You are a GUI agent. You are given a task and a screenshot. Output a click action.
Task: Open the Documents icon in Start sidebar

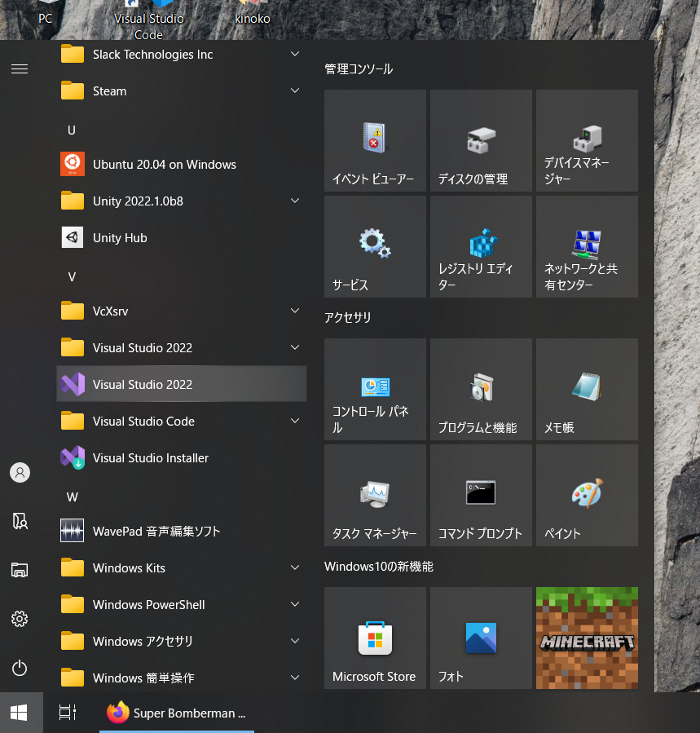tap(20, 521)
